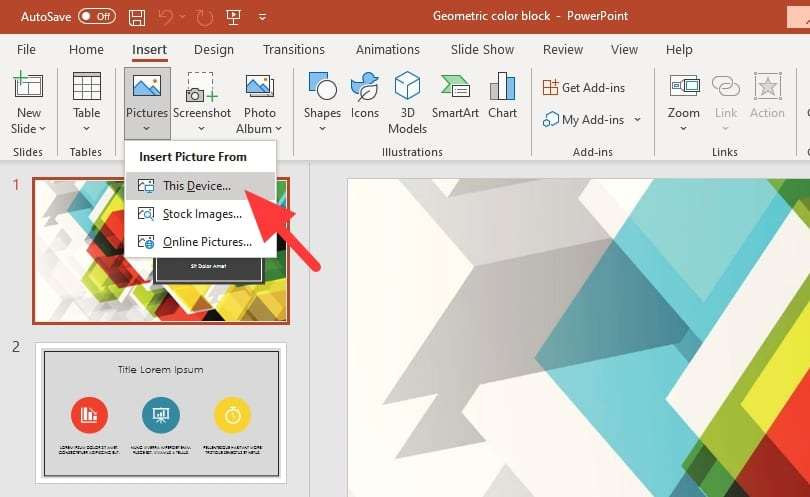Click the Get Add-ins button
Image resolution: width=810 pixels, height=497 pixels.
(585, 87)
